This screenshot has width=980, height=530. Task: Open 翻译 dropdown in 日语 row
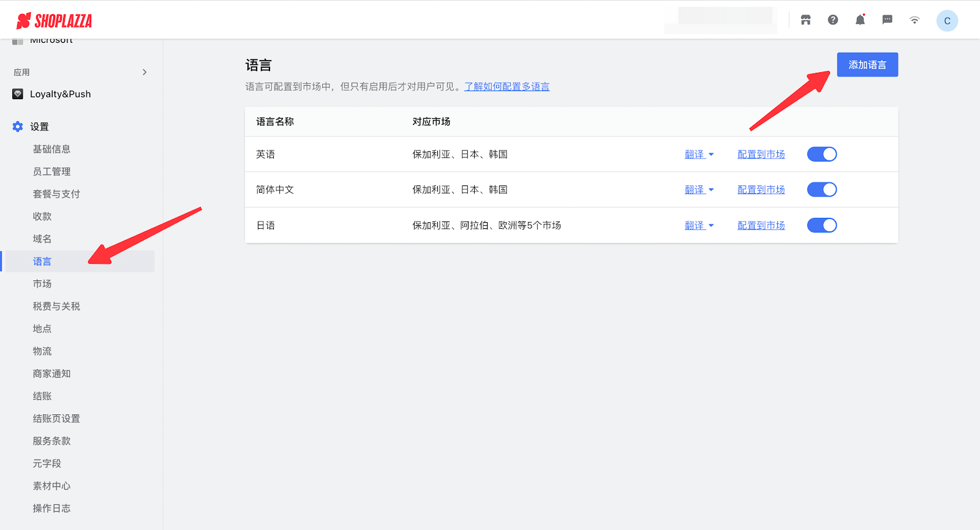pyautogui.click(x=699, y=225)
